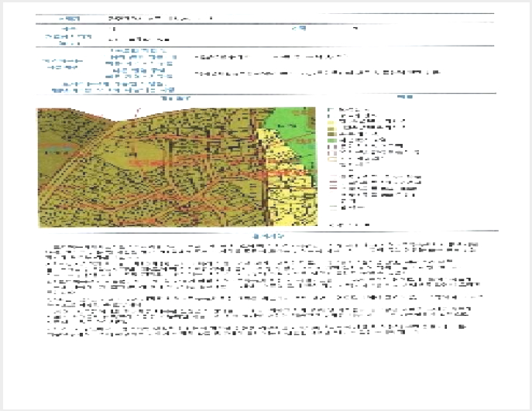Select the darkest olive legend swatch

point(332,134)
